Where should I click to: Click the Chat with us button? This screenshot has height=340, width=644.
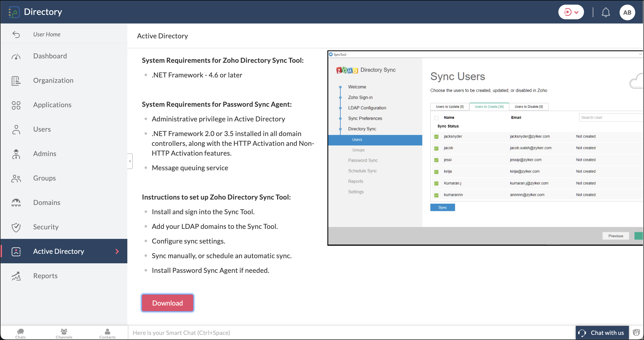602,333
